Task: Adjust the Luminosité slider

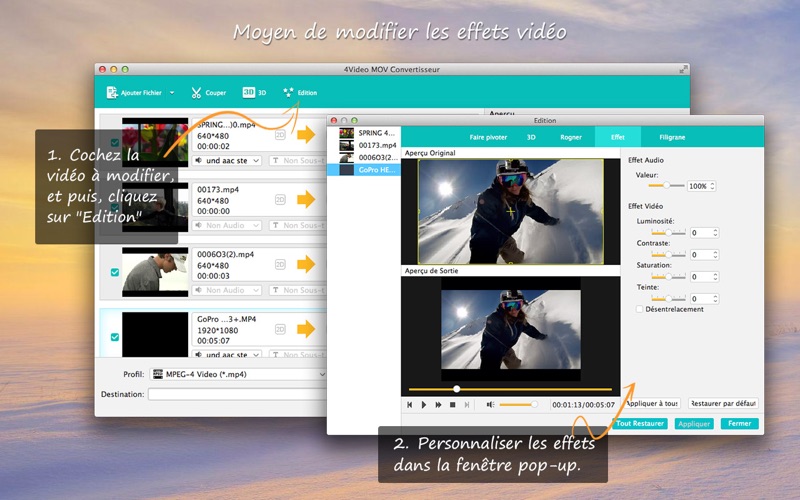Action: [x=668, y=233]
